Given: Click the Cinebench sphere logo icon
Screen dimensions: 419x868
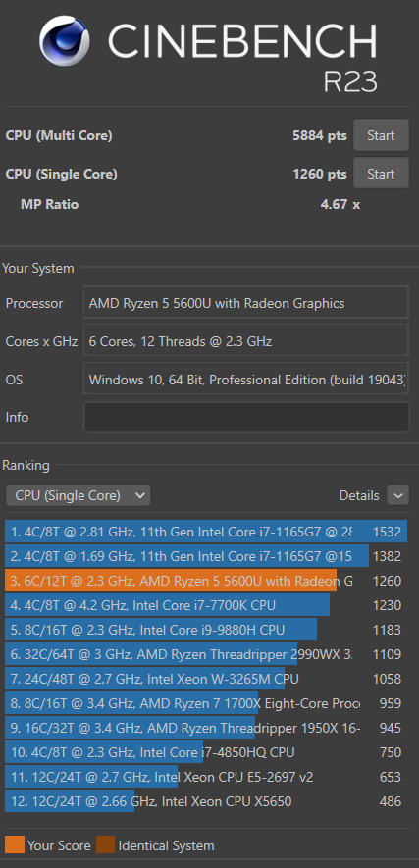Looking at the screenshot, I should 65,40.
